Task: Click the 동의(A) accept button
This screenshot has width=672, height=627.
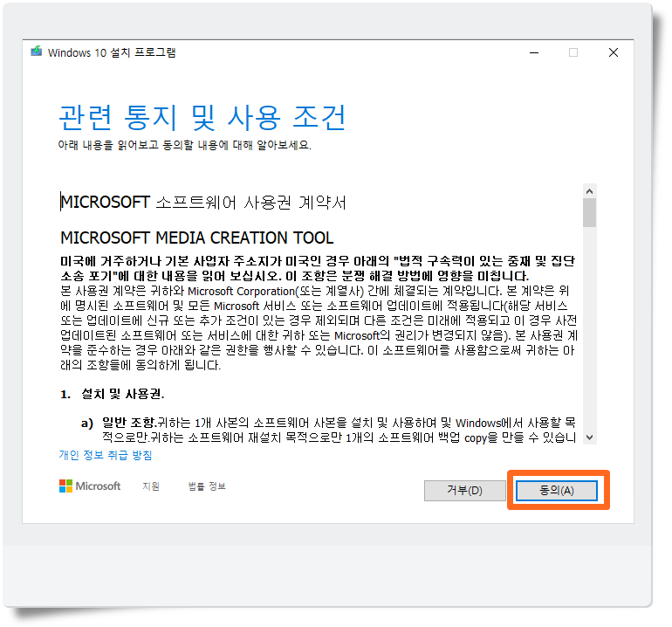Action: [x=556, y=490]
